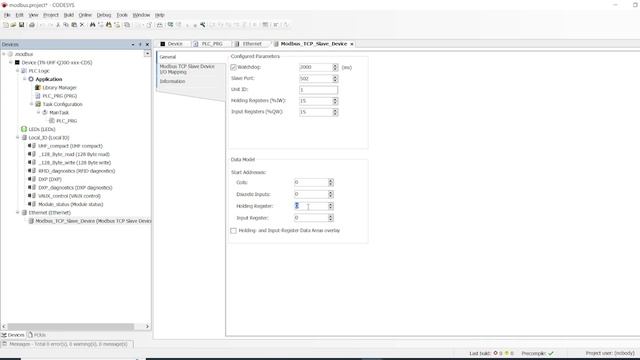Open the Debug menu
Image resolution: width=640 pixels, height=360 pixels.
[x=104, y=15]
